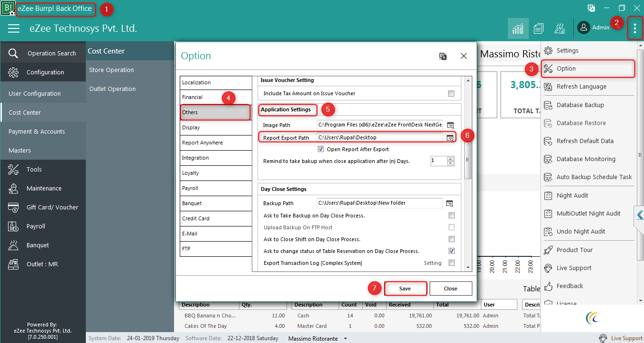Open the Admin user profile
Viewport: 644px width, 343px height.
(593, 27)
